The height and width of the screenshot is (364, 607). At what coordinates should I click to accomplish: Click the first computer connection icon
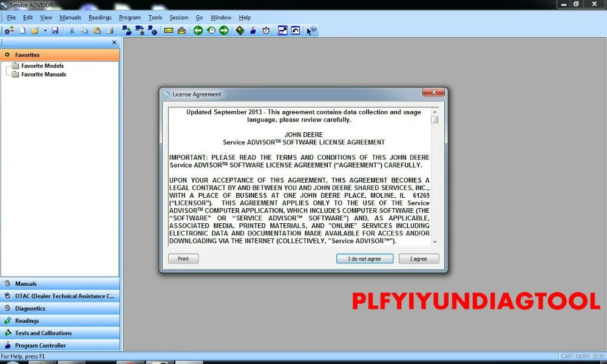pyautogui.click(x=127, y=30)
